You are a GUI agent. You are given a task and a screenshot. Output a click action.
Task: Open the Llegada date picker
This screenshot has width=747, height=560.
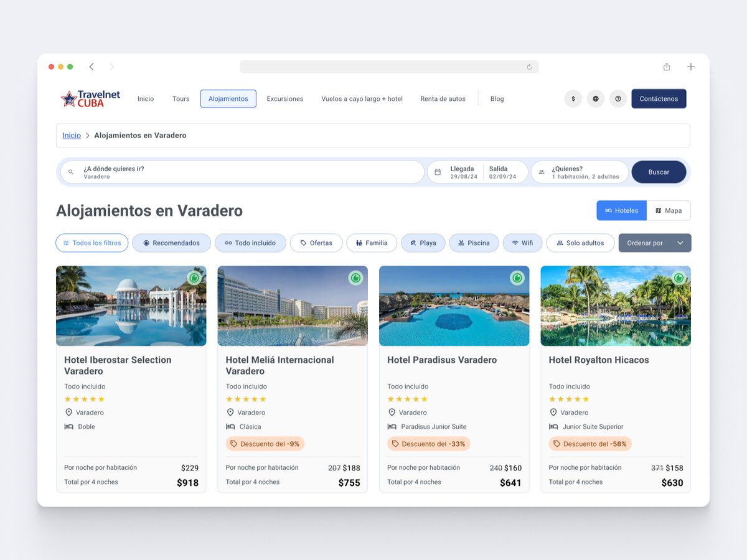click(x=464, y=172)
